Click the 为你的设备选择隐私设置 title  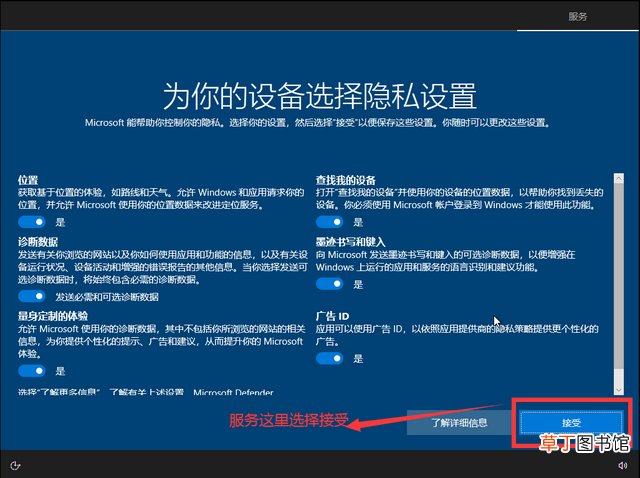pyautogui.click(x=320, y=96)
